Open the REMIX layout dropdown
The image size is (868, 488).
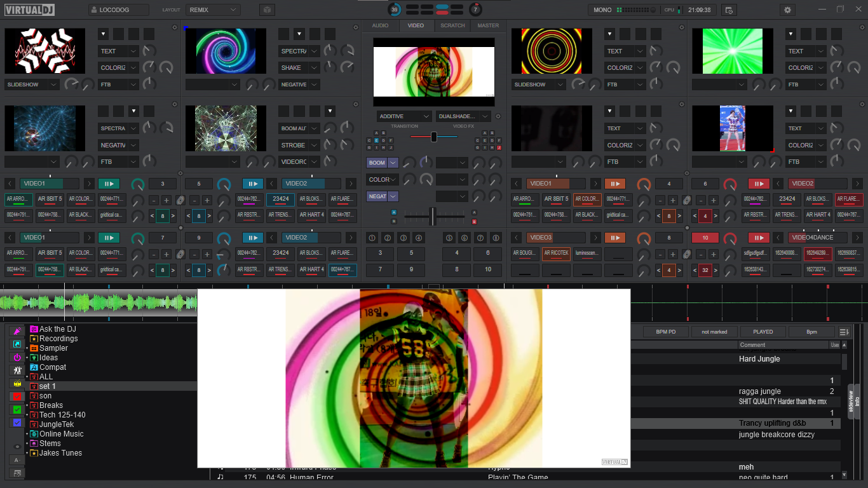pos(213,10)
